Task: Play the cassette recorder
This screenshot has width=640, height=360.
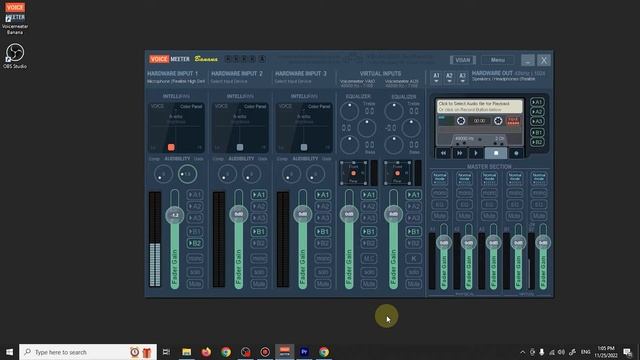Action: [476, 153]
